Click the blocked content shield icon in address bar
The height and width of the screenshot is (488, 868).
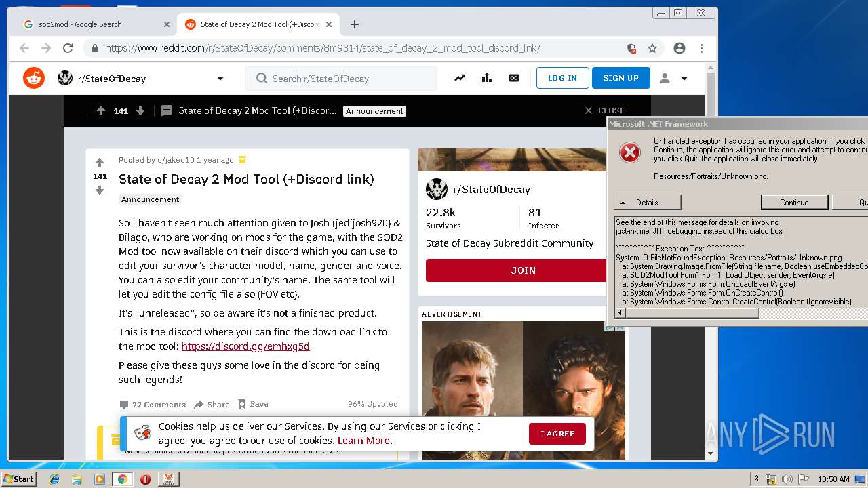(631, 48)
